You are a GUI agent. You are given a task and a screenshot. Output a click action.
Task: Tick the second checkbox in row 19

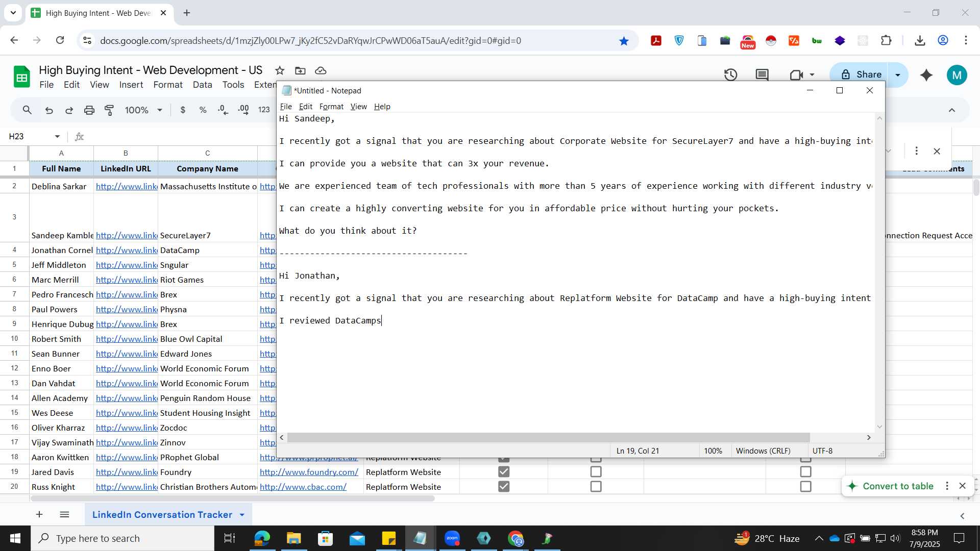(596, 472)
